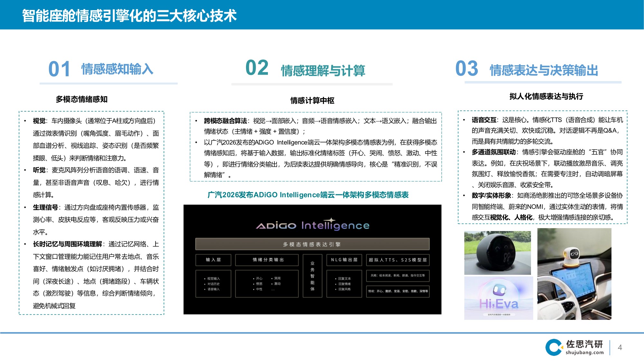Click the 情绪 emotion list box in the TTS column
The height and width of the screenshot is (362, 644).
[x=398, y=291]
